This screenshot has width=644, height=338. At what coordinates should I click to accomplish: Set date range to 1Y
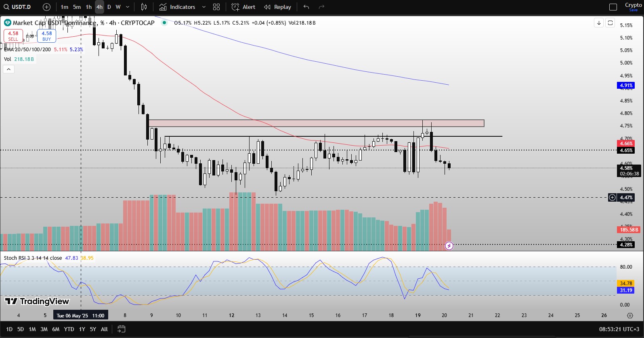point(82,329)
